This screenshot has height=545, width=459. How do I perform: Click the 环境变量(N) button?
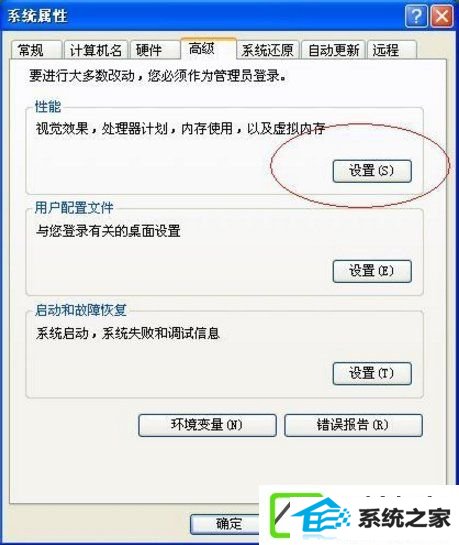207,425
